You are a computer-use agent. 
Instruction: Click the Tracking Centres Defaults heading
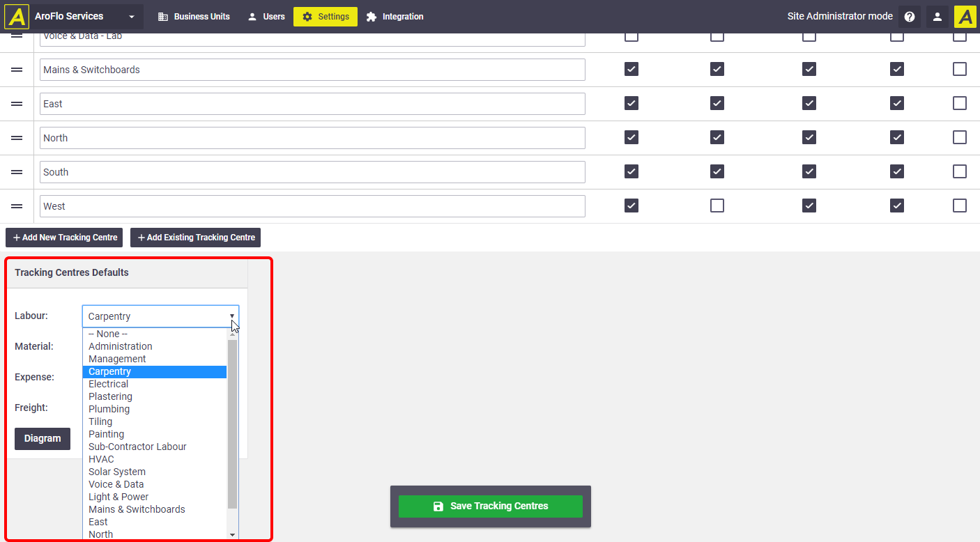point(72,272)
